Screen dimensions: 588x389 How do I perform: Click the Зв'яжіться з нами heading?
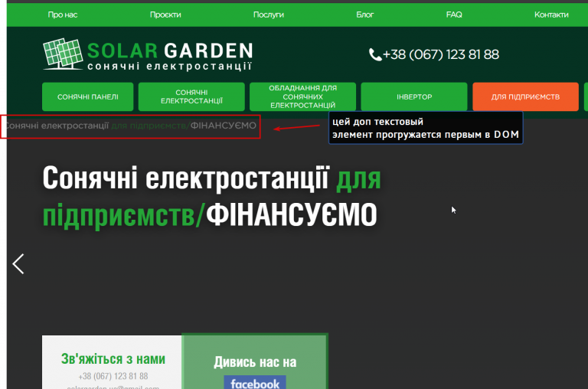pos(113,359)
